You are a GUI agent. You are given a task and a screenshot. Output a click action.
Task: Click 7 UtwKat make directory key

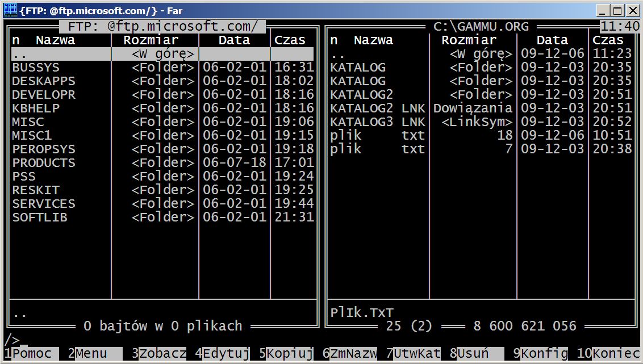click(414, 353)
